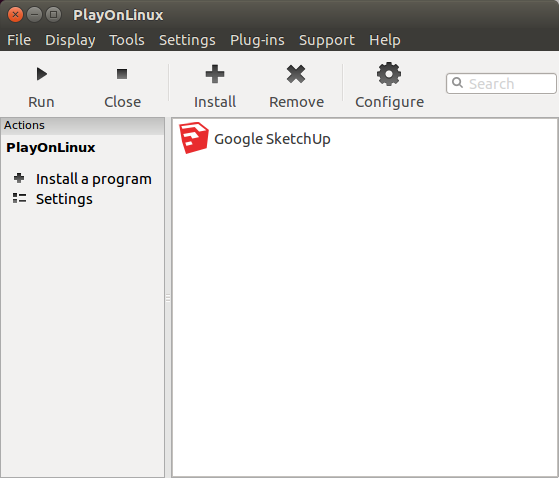The image size is (559, 478).
Task: Select the Google SketchUp red icon
Action: point(194,138)
